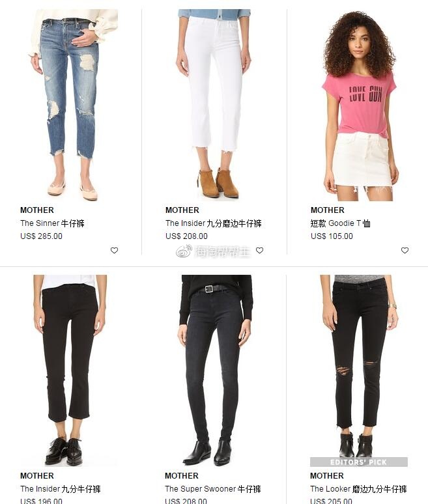Screen dimensions: 428x504
Task: Favorite The Sinner jeans with heart icon
Action: point(114,251)
